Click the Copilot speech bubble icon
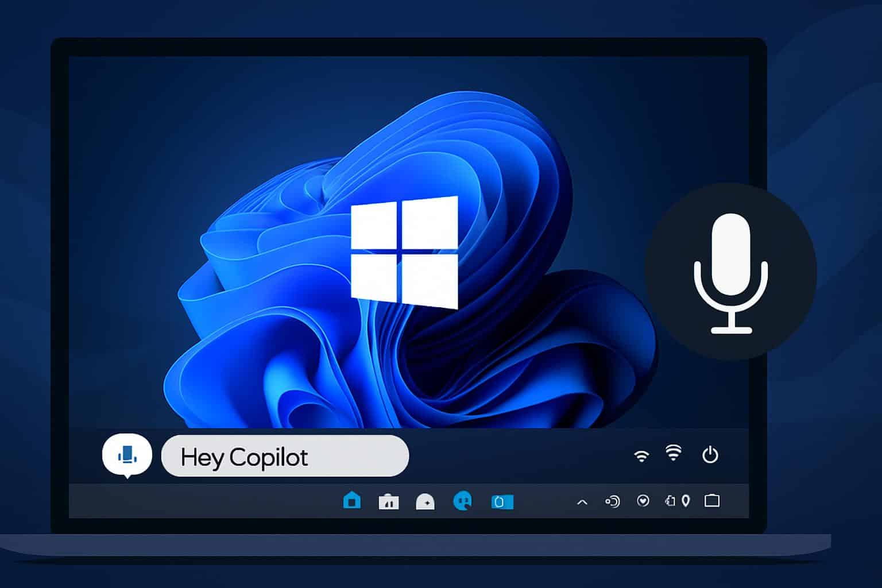Screen dimensions: 882x588 coord(127,455)
